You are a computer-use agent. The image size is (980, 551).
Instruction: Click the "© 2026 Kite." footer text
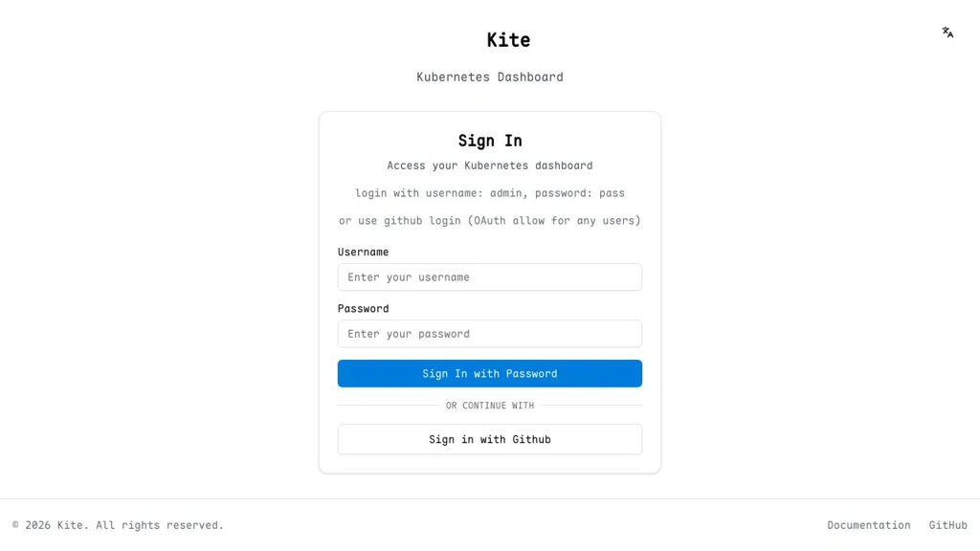coord(50,525)
